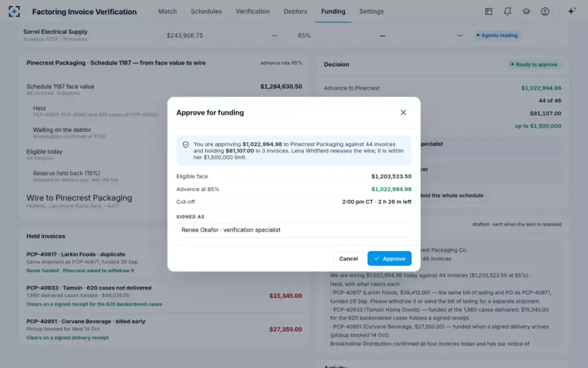
Task: Switch to the Verification tab
Action: click(x=253, y=11)
